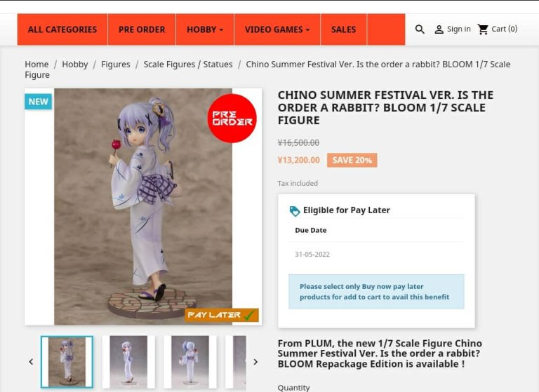Click the user account icon

point(439,29)
